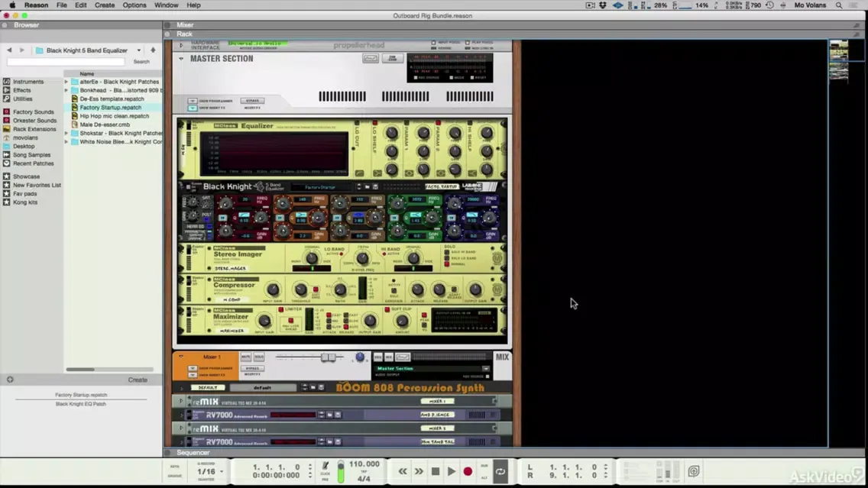Click the 4/4 time signature display

[364, 479]
